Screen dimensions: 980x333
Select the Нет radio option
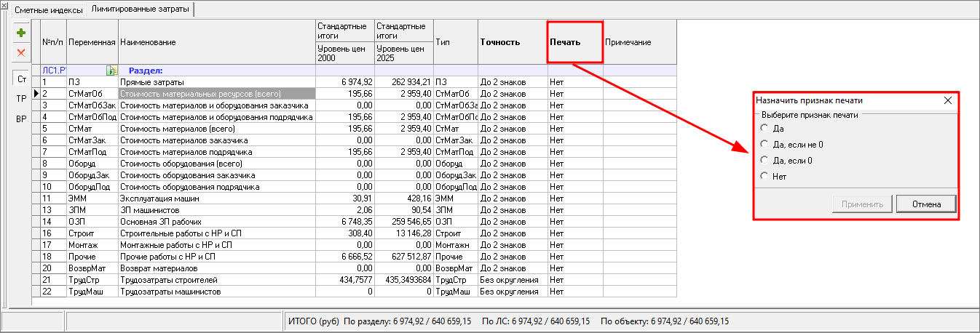coord(764,176)
